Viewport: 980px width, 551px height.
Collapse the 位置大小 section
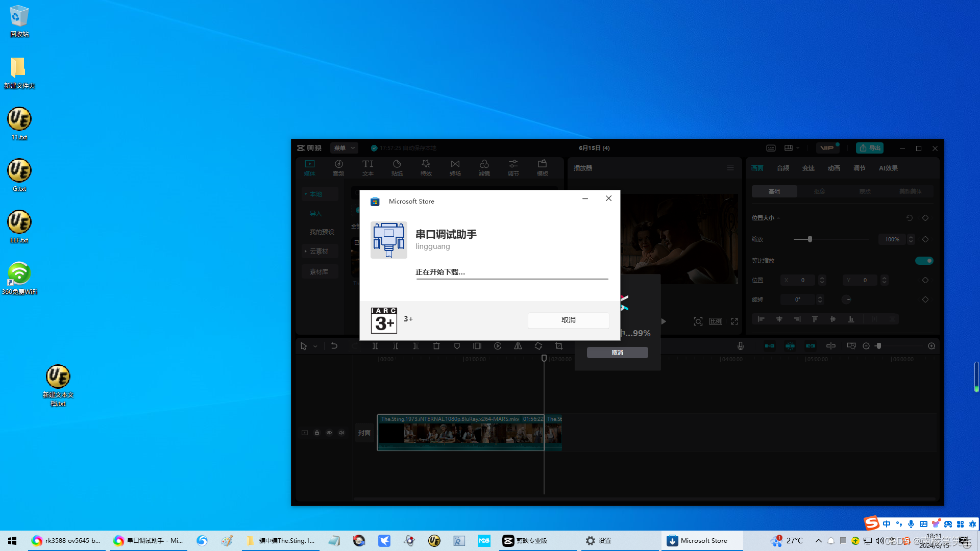(766, 218)
